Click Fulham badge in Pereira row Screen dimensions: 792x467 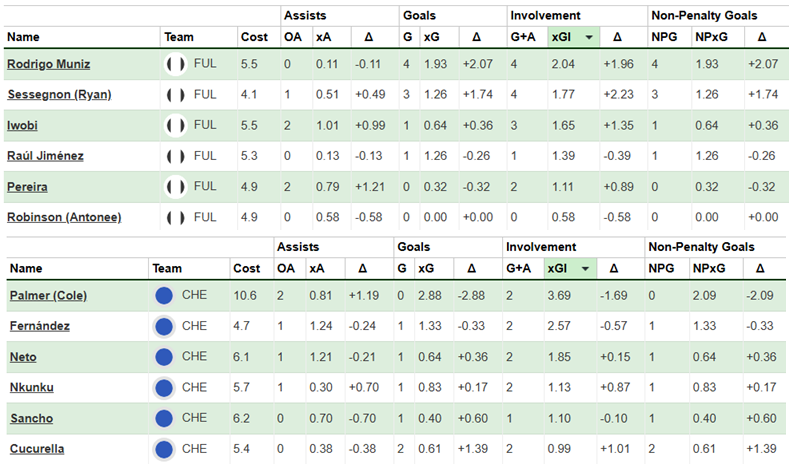coord(176,187)
